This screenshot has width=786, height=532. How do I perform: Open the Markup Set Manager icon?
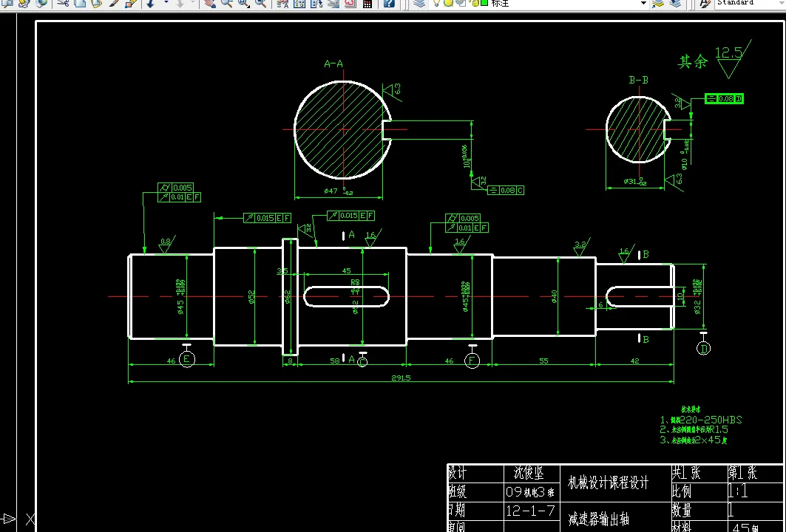[x=350, y=4]
